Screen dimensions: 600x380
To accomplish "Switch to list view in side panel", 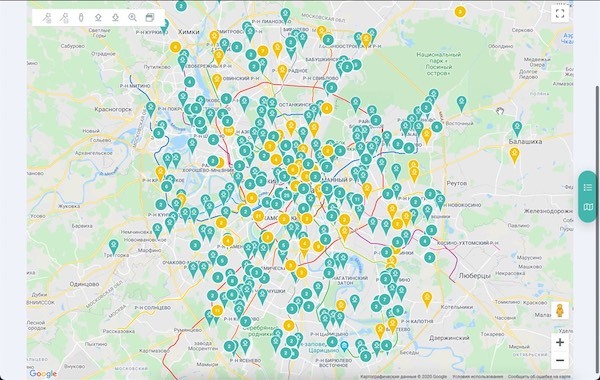I will pyautogui.click(x=588, y=187).
